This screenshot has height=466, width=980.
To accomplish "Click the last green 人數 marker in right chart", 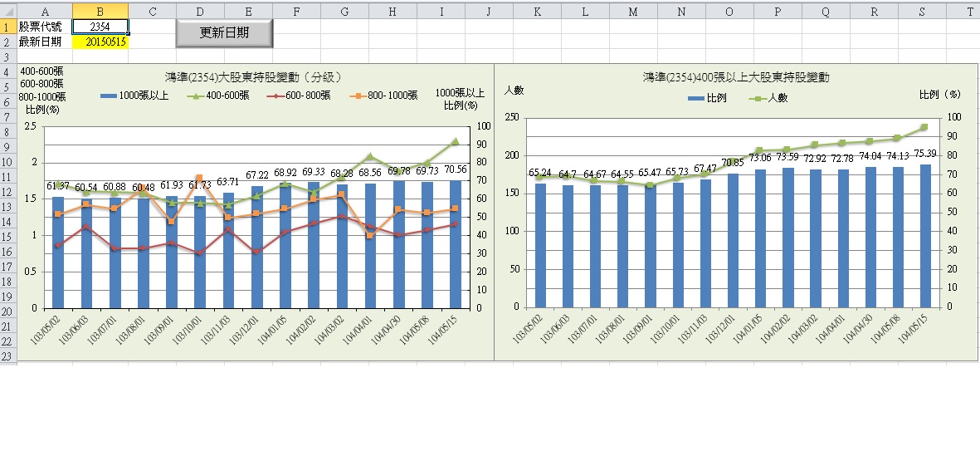I will [924, 127].
